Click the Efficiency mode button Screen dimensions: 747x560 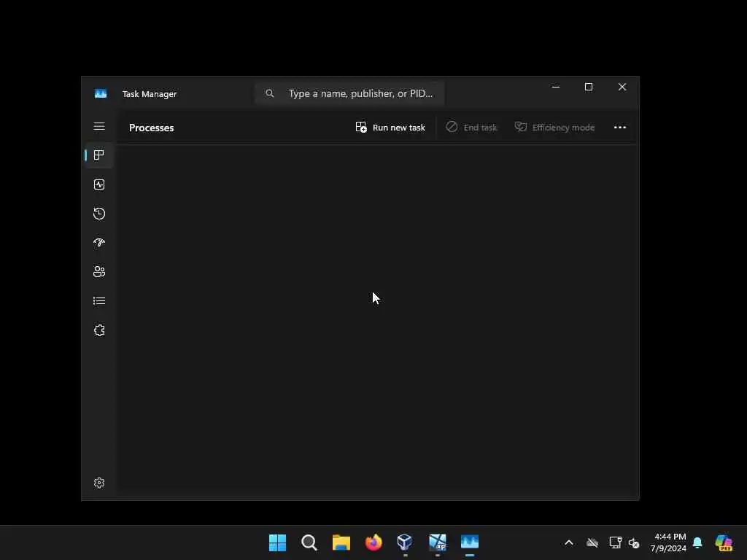click(554, 128)
